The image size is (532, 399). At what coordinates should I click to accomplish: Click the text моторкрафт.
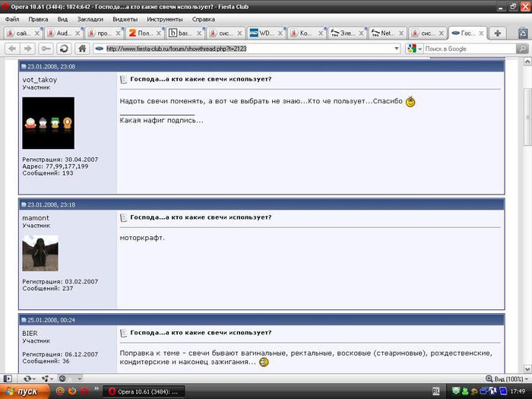[142, 238]
